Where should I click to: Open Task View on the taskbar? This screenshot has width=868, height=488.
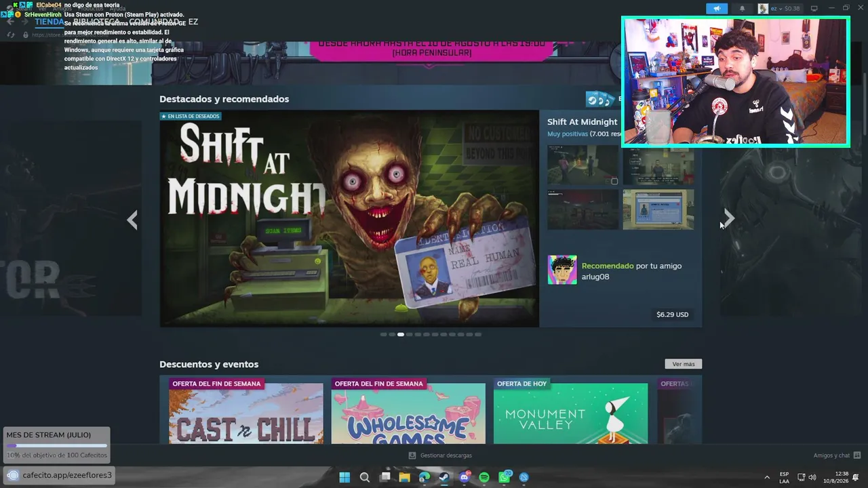(x=385, y=477)
